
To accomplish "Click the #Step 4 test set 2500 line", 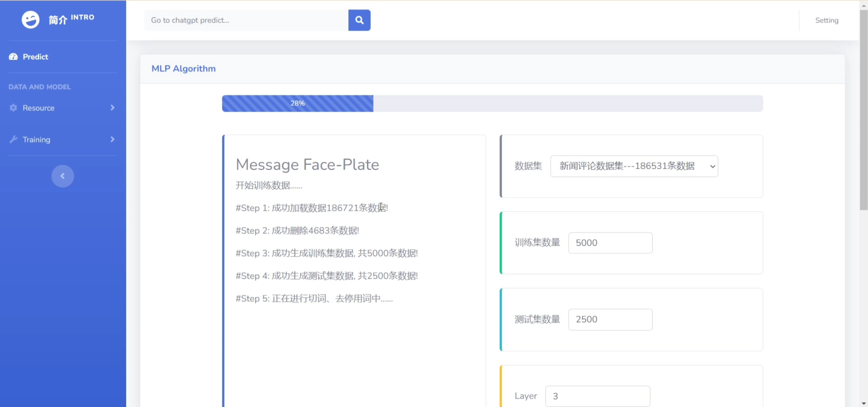I will pyautogui.click(x=327, y=276).
